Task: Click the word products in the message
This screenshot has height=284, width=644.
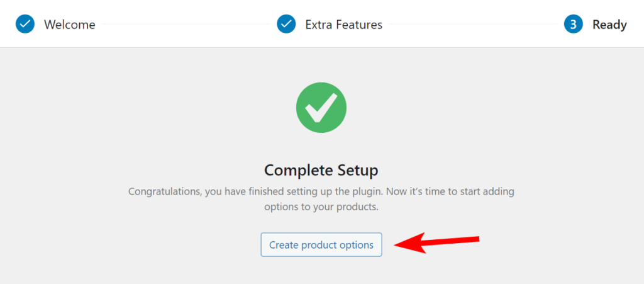Action: click(355, 207)
